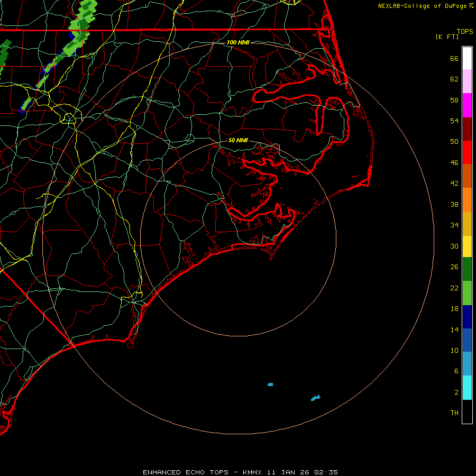Click the 'NEXLAB-College of DuPage' text
Viewport: 476px width, 476px height.
pyautogui.click(x=422, y=6)
